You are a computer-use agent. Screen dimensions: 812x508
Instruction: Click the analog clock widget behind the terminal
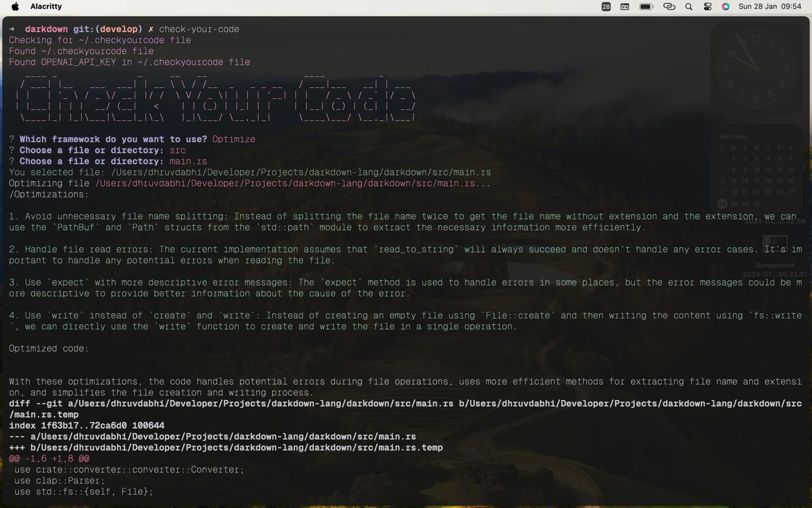point(756,68)
